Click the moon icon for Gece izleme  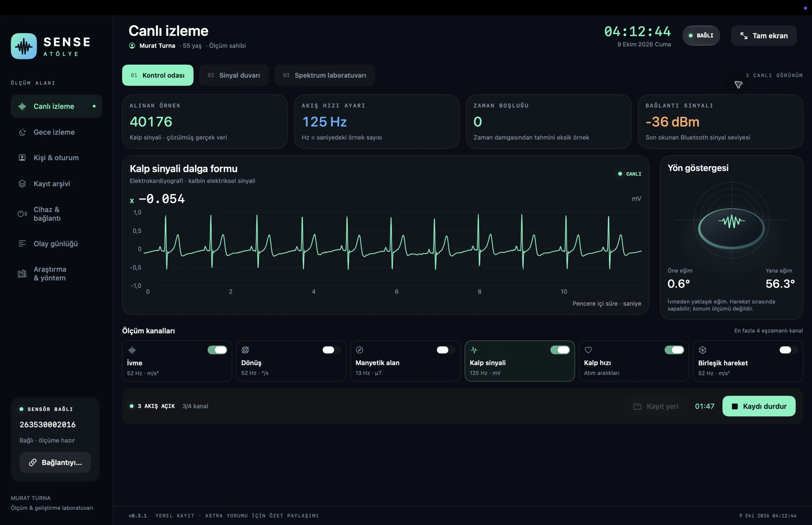pos(22,132)
